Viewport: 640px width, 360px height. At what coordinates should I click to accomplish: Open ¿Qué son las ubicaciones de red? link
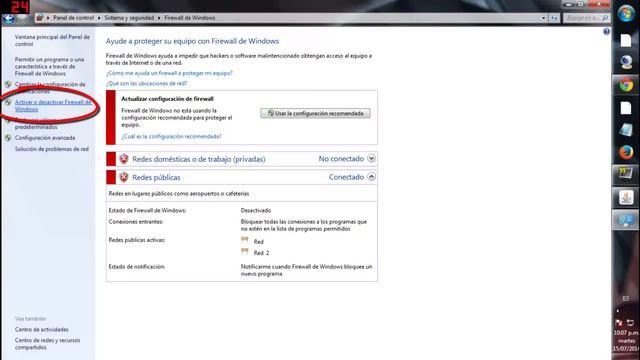tap(146, 83)
